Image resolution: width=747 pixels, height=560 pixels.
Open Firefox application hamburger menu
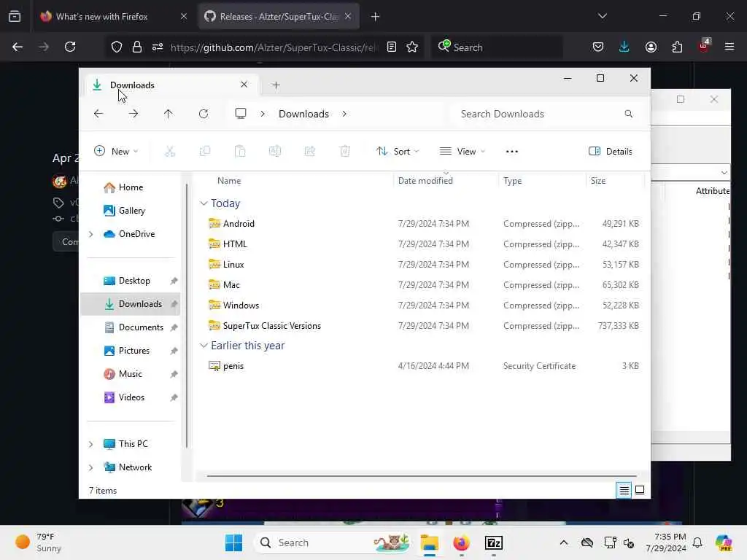[x=729, y=47]
